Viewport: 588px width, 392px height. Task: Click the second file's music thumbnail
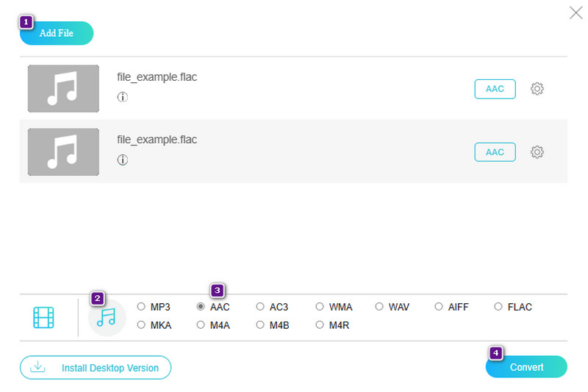point(63,152)
